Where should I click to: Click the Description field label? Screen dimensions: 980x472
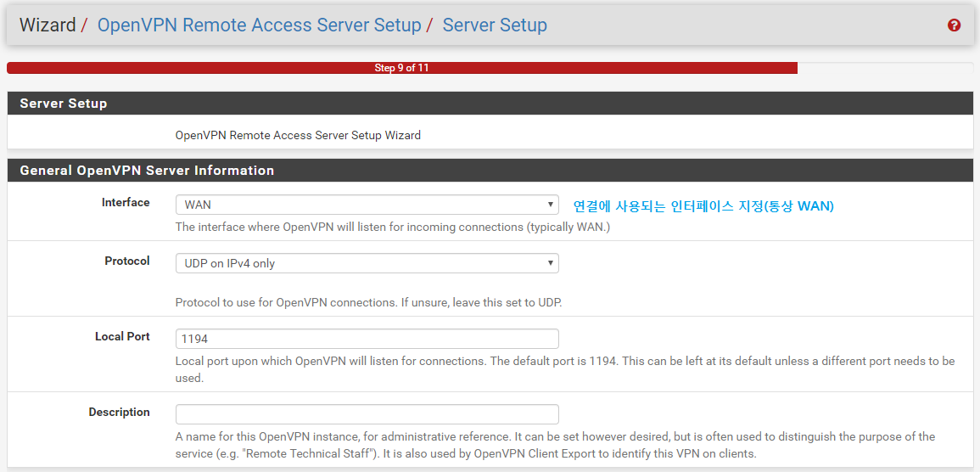pyautogui.click(x=120, y=412)
